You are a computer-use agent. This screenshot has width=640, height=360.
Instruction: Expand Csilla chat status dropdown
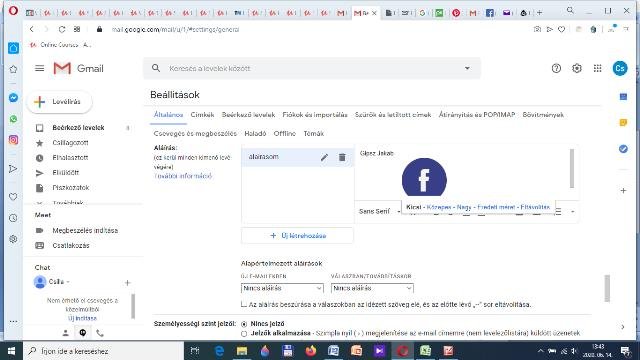pyautogui.click(x=68, y=282)
